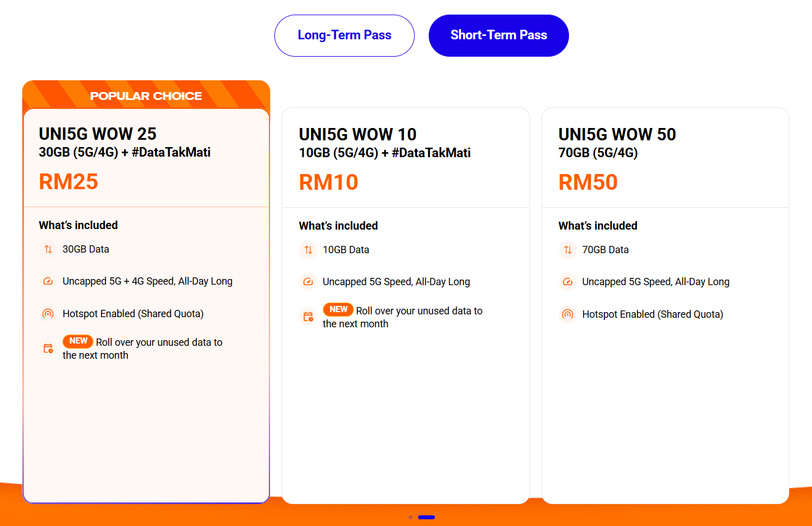Click the Popular Choice banner
812x526 pixels.
tap(146, 95)
